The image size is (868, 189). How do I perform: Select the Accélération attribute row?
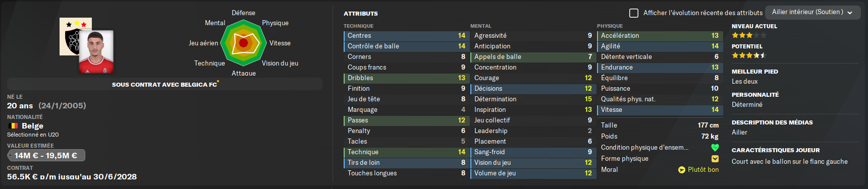[x=660, y=36]
